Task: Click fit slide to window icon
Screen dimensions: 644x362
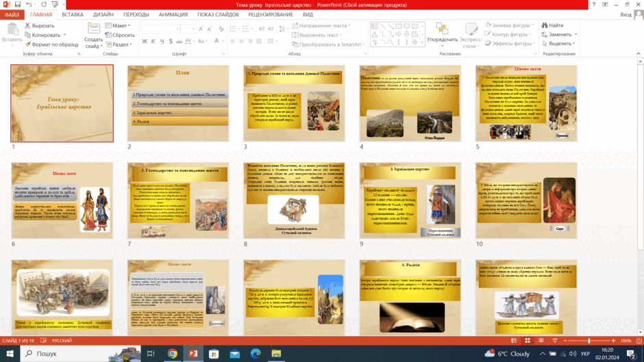Action: (639, 341)
